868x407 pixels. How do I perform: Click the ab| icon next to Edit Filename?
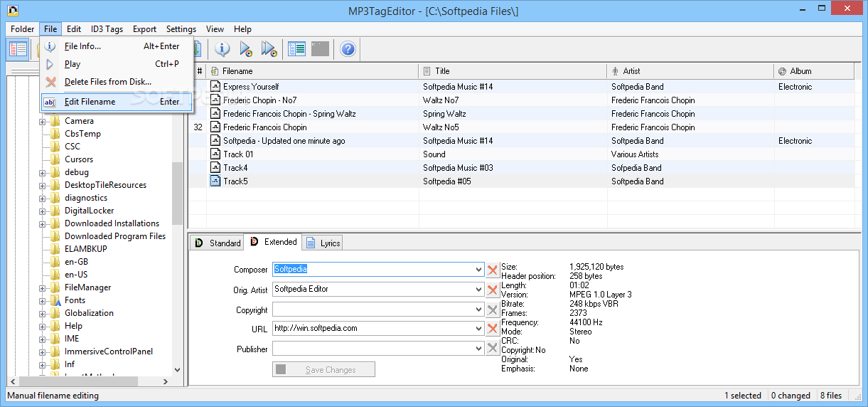pyautogui.click(x=50, y=102)
